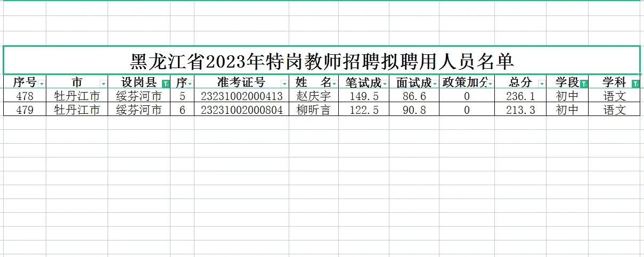Select 绥芬河市 cell in row 478
Image resolution: width=644 pixels, height=257 pixels.
click(x=139, y=96)
